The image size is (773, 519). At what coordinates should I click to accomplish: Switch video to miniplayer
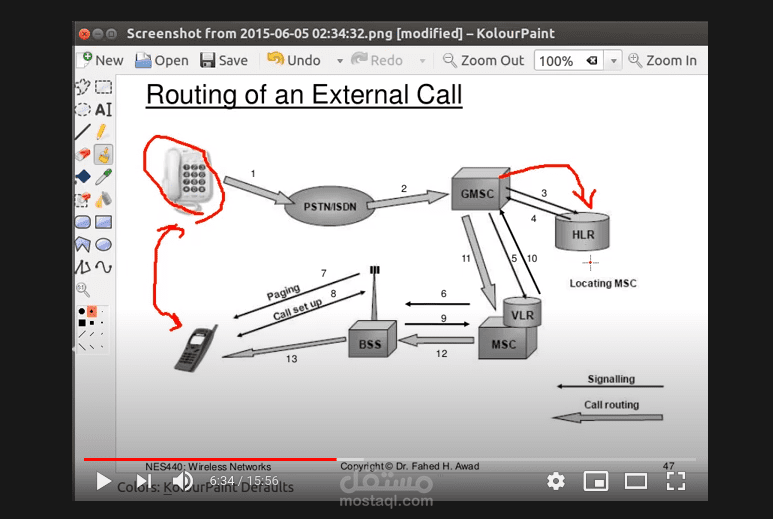coord(596,481)
